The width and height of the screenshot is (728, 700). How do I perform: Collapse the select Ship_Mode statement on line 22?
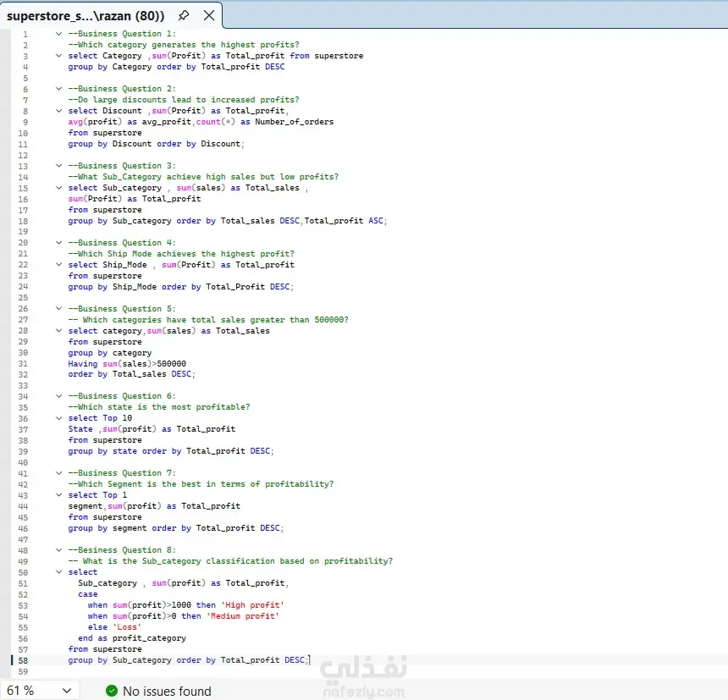point(59,265)
